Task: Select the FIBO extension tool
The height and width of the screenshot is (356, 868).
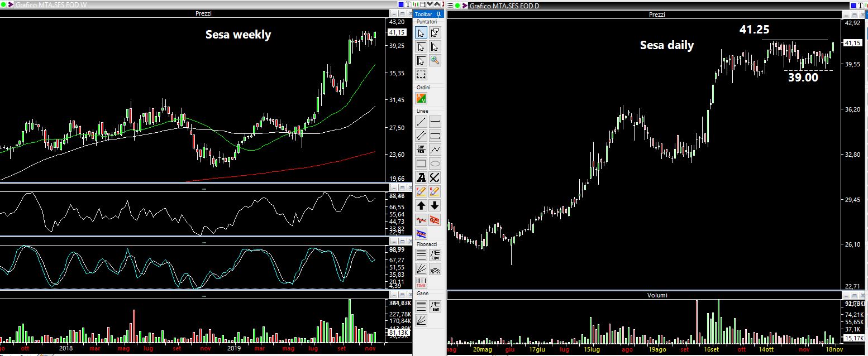Action: (x=435, y=256)
